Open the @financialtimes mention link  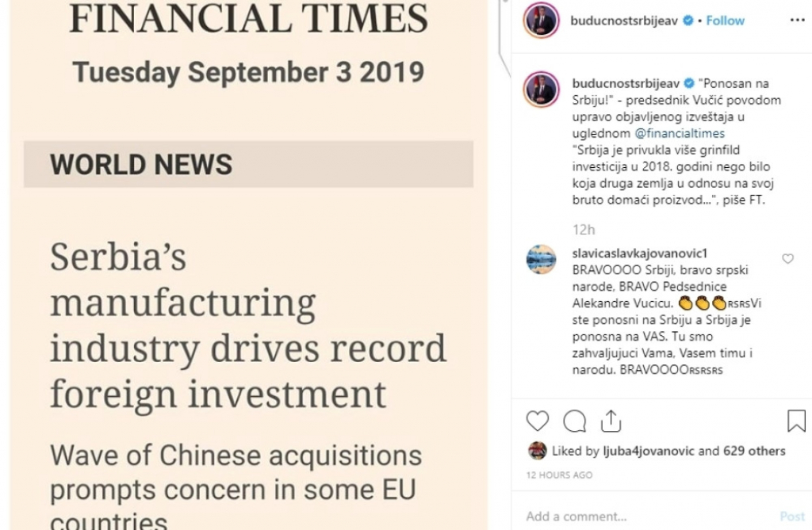coord(680,133)
